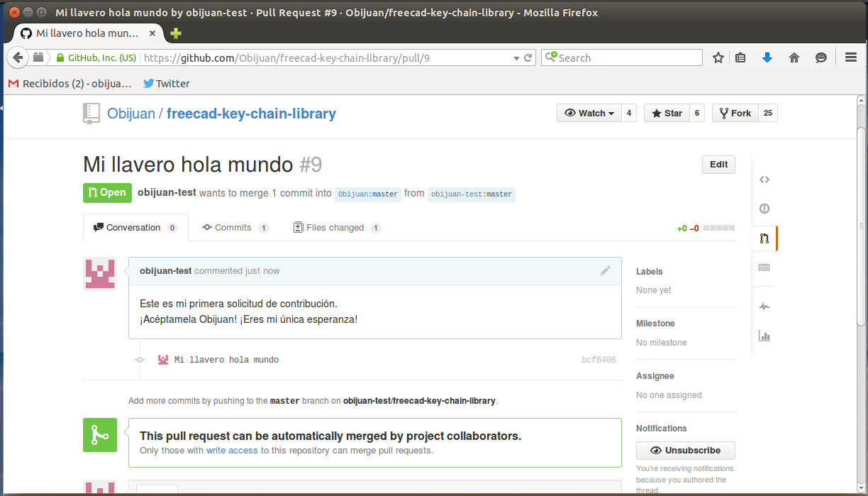Click the Edit pull request title button
The image size is (868, 496).
point(718,165)
